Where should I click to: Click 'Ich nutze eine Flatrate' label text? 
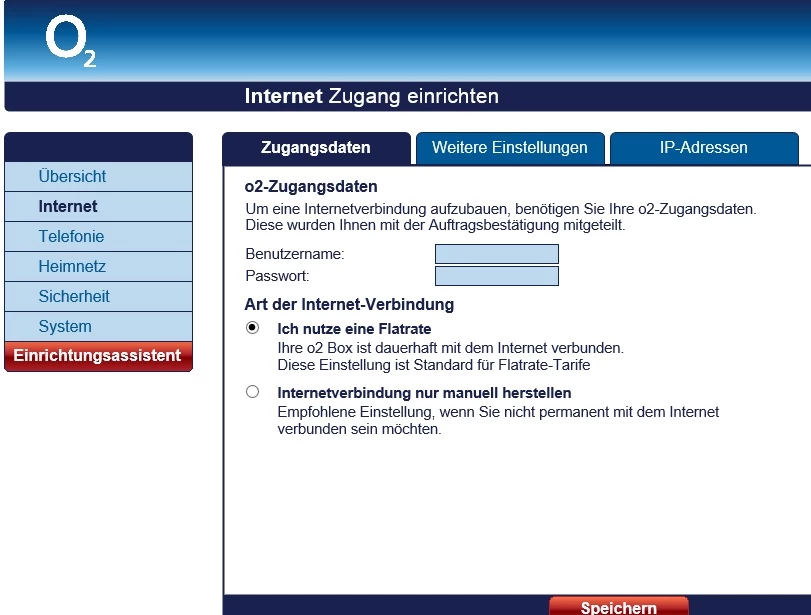(x=354, y=329)
